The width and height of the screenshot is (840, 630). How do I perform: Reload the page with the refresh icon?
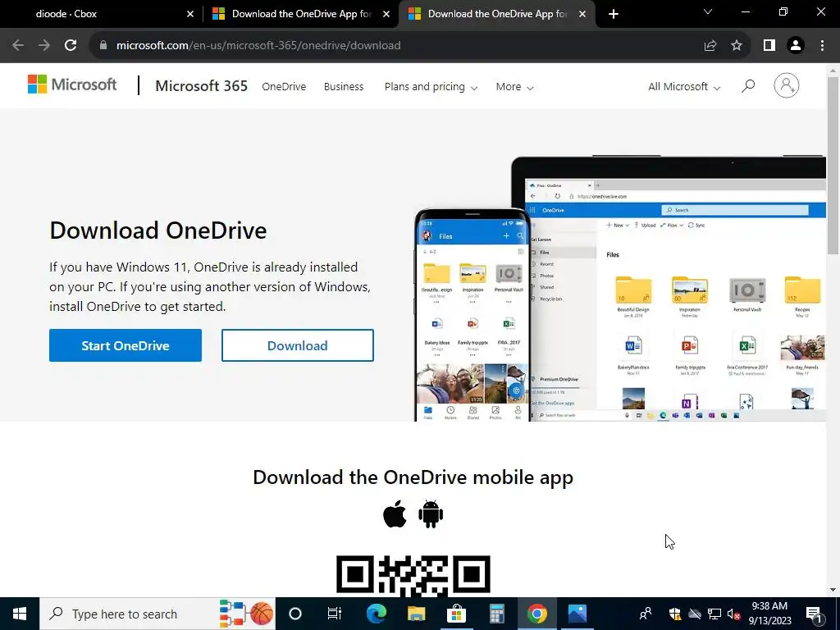(71, 46)
